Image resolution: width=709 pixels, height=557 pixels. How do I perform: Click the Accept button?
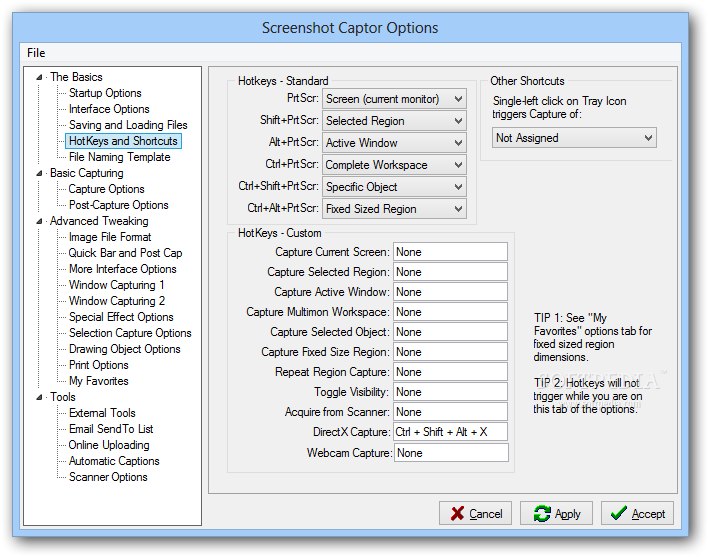tap(637, 514)
